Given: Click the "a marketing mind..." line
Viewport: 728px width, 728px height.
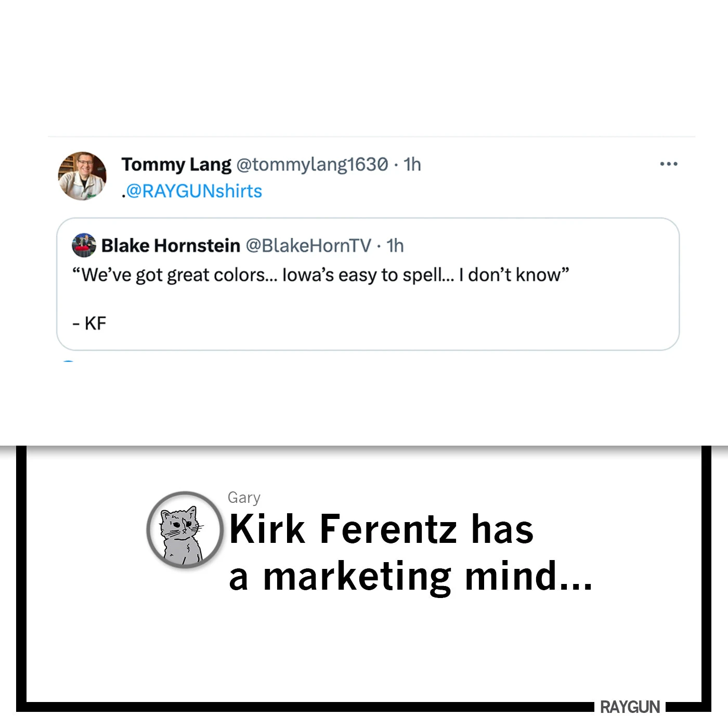Looking at the screenshot, I should [x=411, y=576].
